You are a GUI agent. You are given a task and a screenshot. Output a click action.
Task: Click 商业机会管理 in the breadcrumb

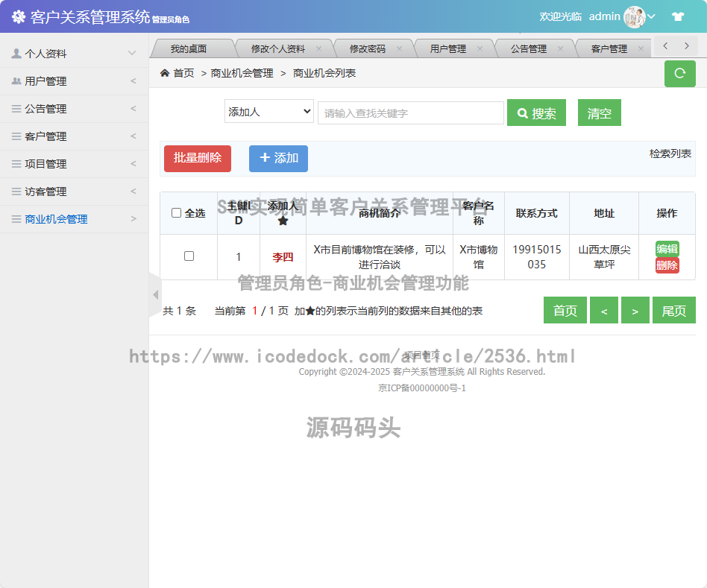point(242,73)
